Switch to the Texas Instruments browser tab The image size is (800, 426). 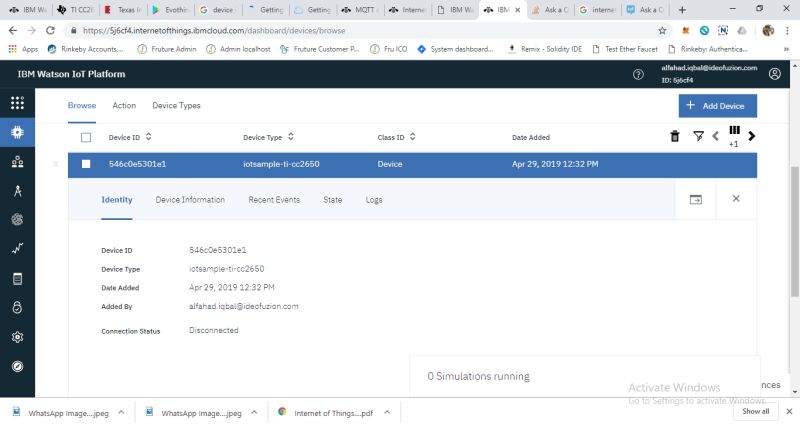[122, 10]
